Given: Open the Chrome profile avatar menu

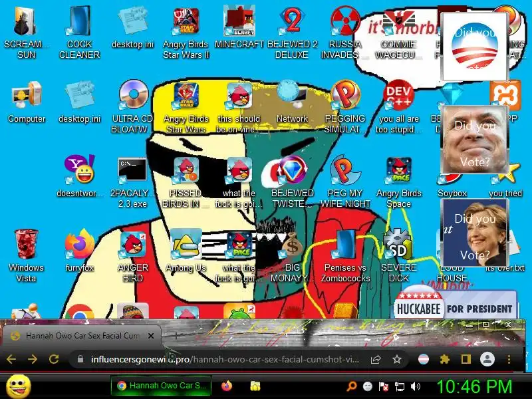Looking at the screenshot, I should [487, 359].
